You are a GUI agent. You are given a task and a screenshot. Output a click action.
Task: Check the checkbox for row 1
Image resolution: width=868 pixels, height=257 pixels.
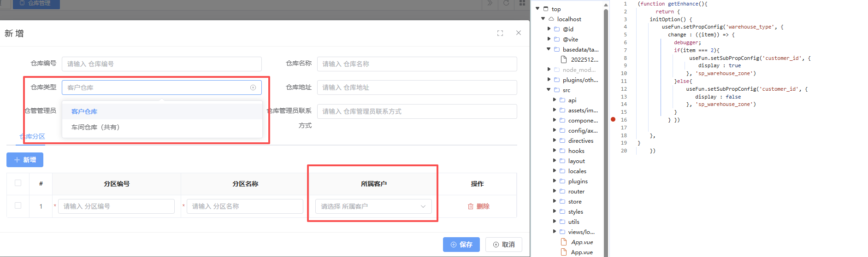[x=18, y=205]
